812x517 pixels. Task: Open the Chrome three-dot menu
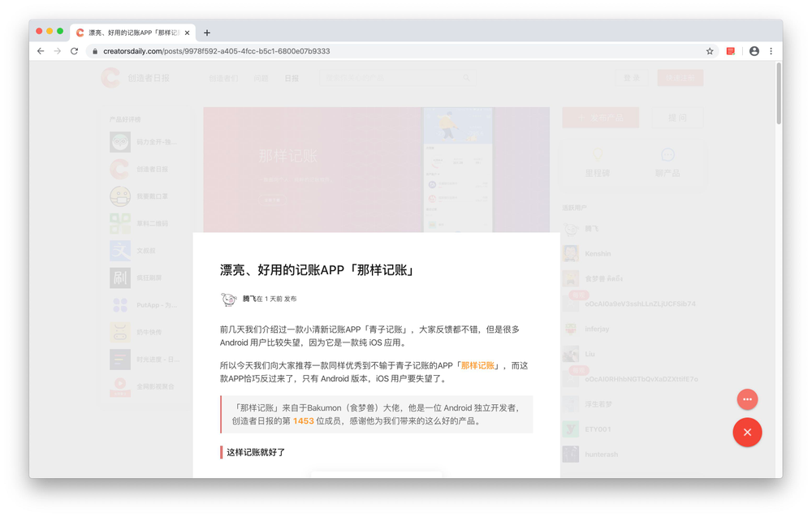click(x=771, y=51)
